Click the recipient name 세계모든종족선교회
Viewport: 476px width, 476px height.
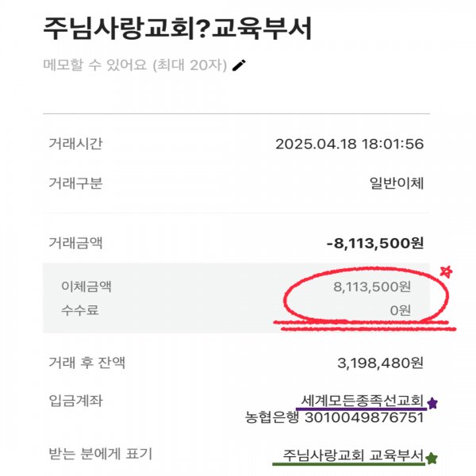363,401
